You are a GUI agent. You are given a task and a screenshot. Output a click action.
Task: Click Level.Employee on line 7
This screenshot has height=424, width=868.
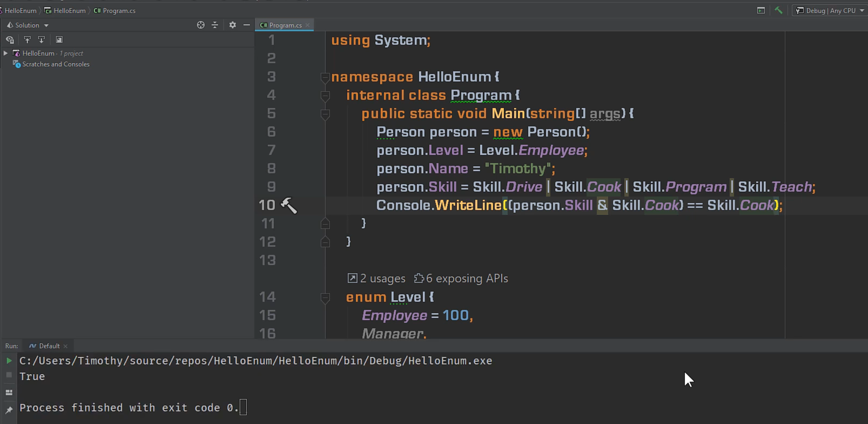tap(531, 150)
